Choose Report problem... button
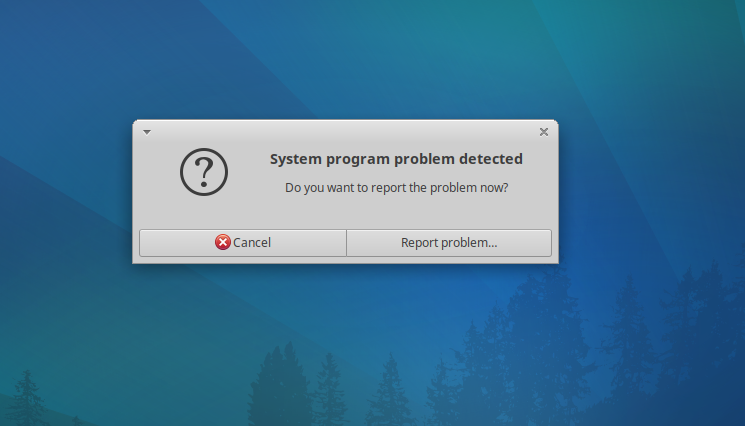The width and height of the screenshot is (745, 426). tap(449, 243)
